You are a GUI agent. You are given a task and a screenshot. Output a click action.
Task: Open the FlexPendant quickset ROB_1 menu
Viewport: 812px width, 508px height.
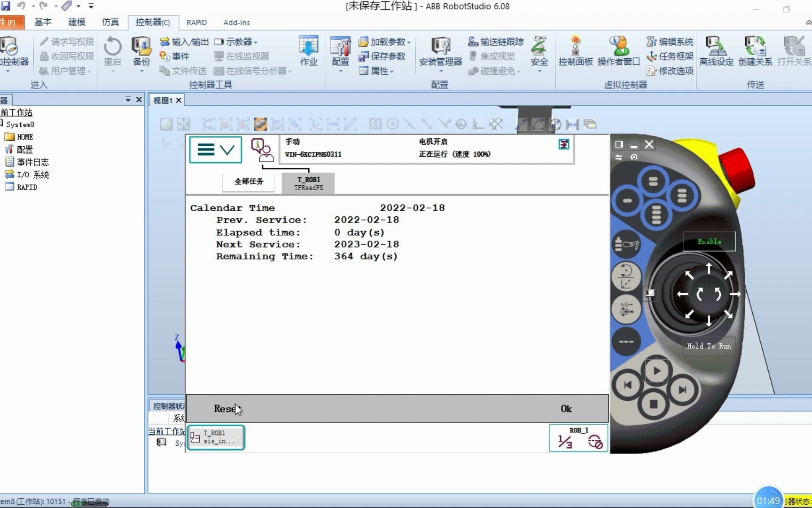[x=578, y=438]
